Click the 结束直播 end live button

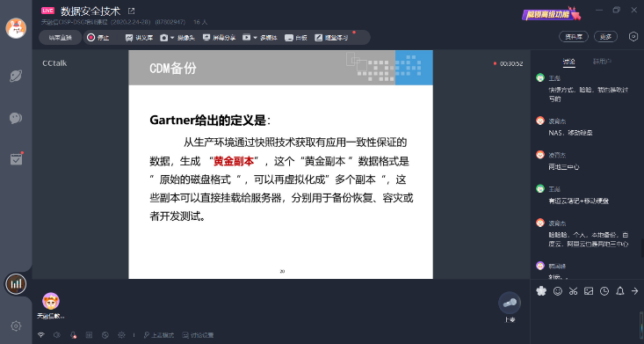click(61, 38)
